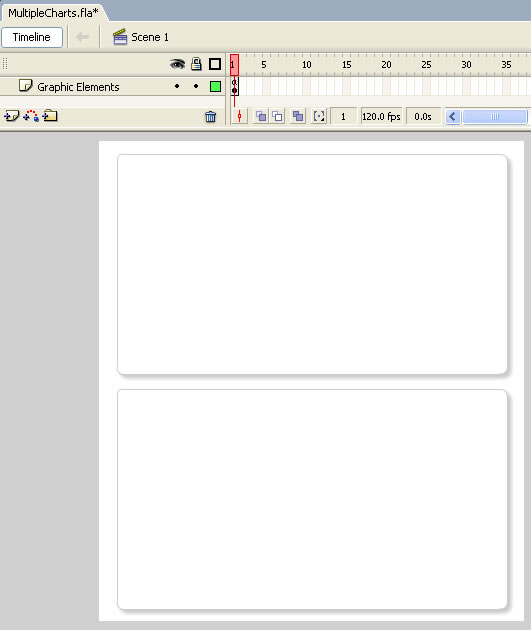Enable Onion Skin Outlines
This screenshot has width=531, height=630.
[278, 117]
